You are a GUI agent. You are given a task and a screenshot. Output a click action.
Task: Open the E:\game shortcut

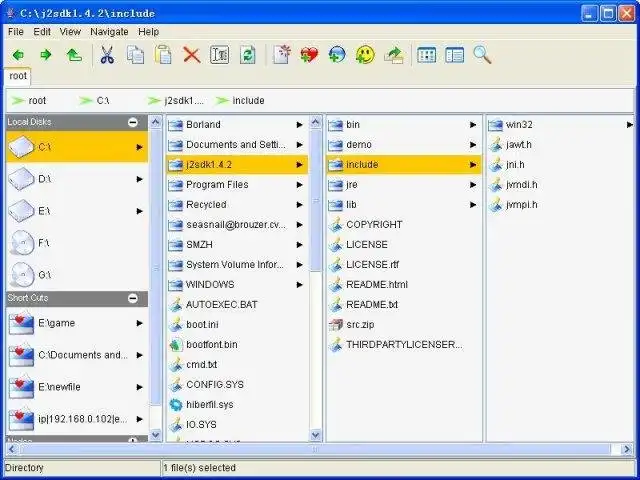(77, 323)
